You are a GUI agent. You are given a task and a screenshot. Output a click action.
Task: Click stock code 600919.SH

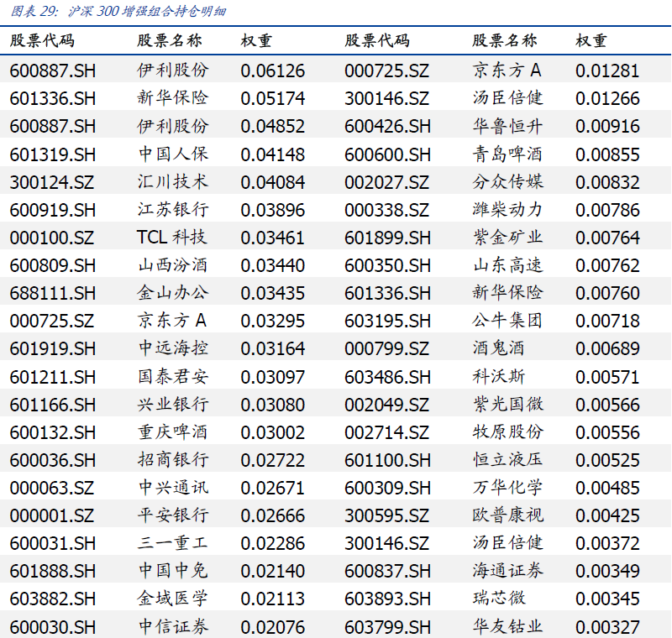pyautogui.click(x=53, y=210)
